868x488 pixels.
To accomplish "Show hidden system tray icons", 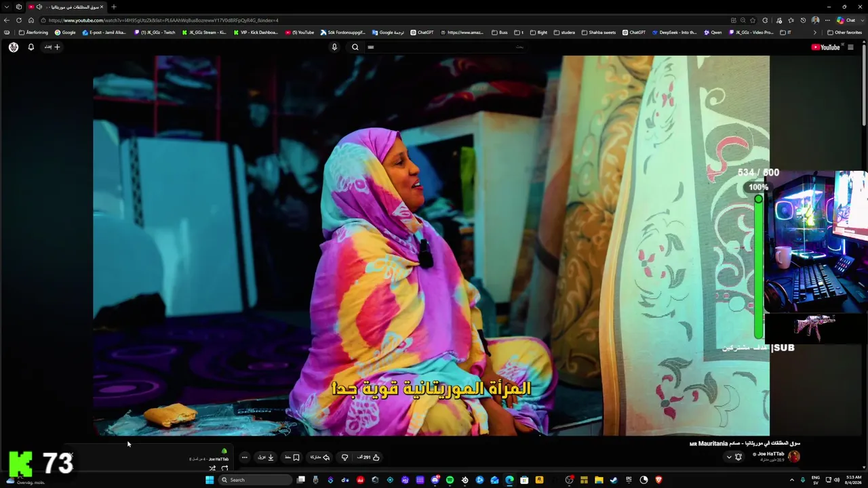I will 791,480.
